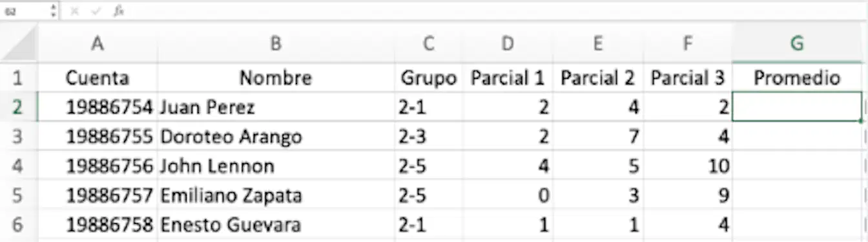Click the formula bar cancel (X) icon
868x242 pixels.
[74, 11]
